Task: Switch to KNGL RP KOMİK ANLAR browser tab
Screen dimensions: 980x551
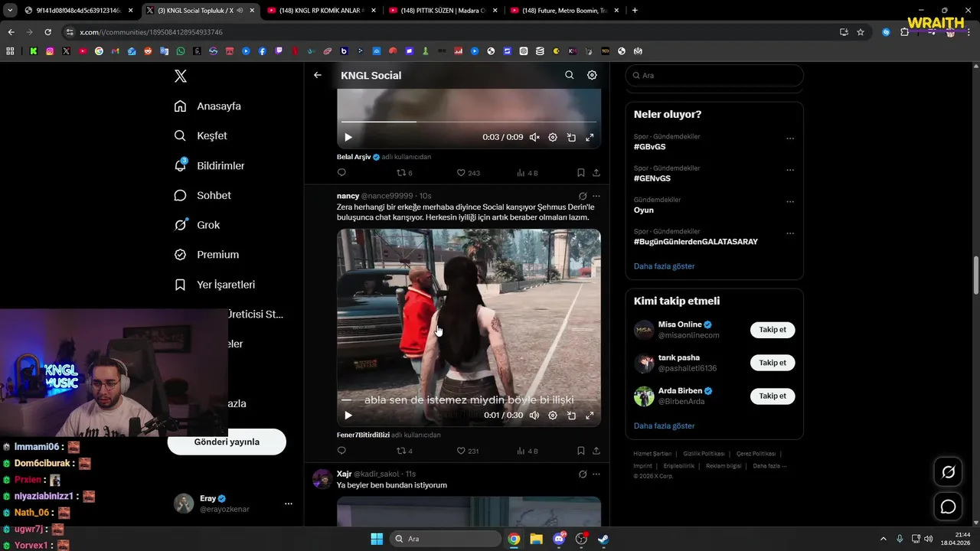Action: 320,11
